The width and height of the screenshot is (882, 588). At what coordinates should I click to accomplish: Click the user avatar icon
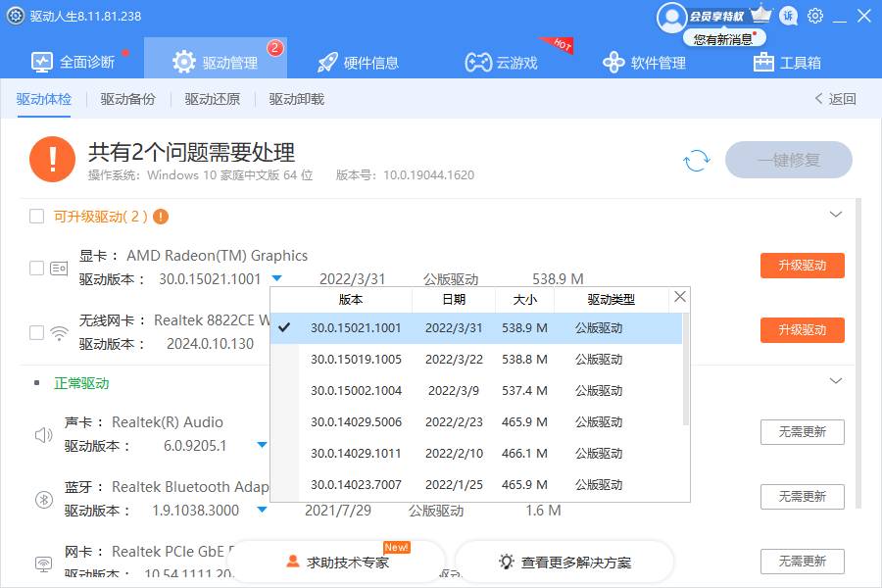coord(671,17)
